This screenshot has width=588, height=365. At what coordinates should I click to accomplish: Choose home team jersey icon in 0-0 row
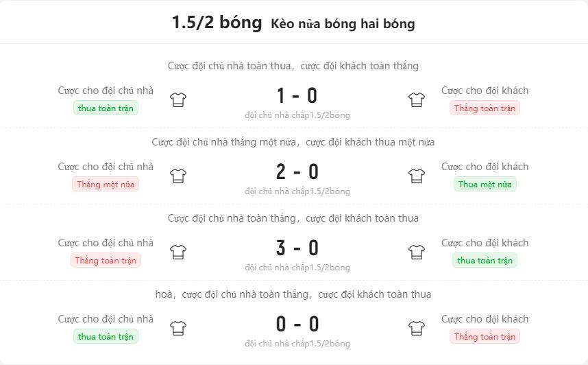(178, 328)
